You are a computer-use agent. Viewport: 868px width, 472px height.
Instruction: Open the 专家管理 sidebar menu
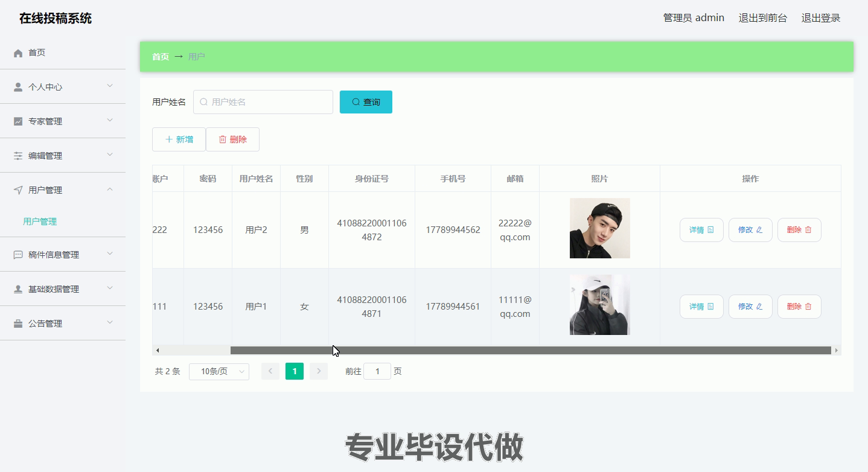(63, 121)
